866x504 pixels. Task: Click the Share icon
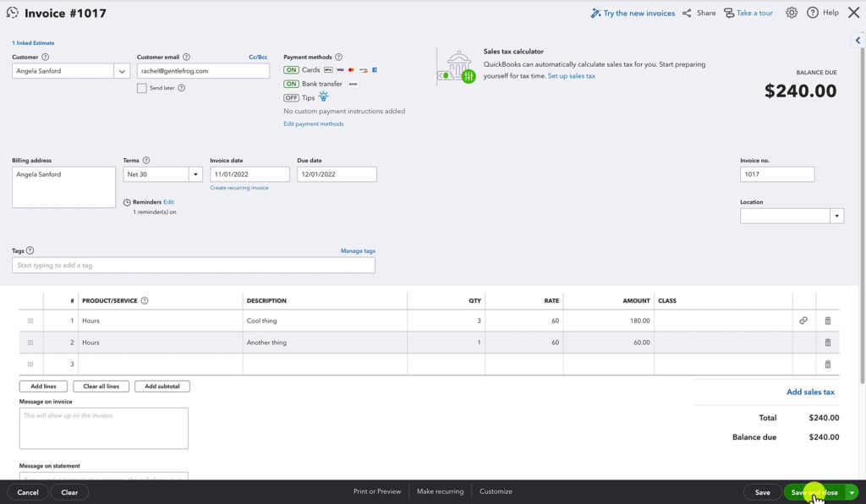pos(688,13)
